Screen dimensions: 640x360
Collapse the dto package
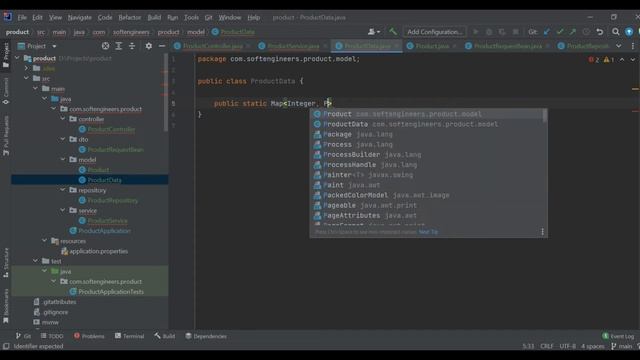click(63, 139)
